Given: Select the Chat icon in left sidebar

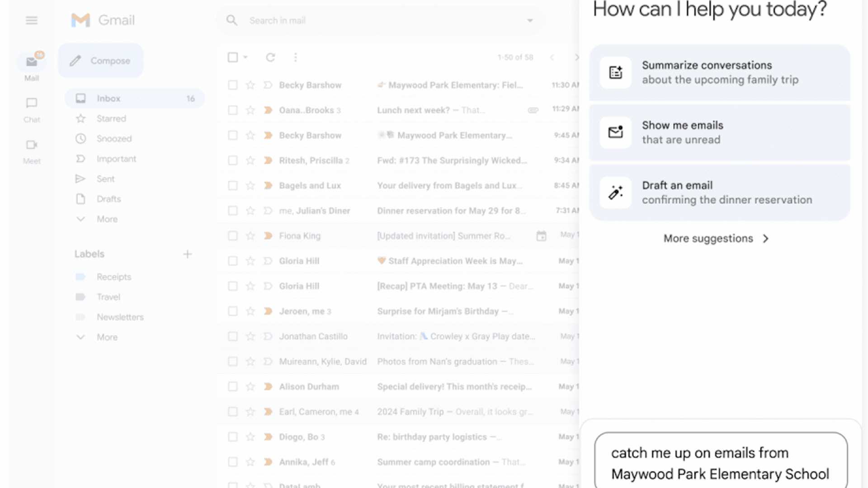Looking at the screenshot, I should click(x=31, y=108).
